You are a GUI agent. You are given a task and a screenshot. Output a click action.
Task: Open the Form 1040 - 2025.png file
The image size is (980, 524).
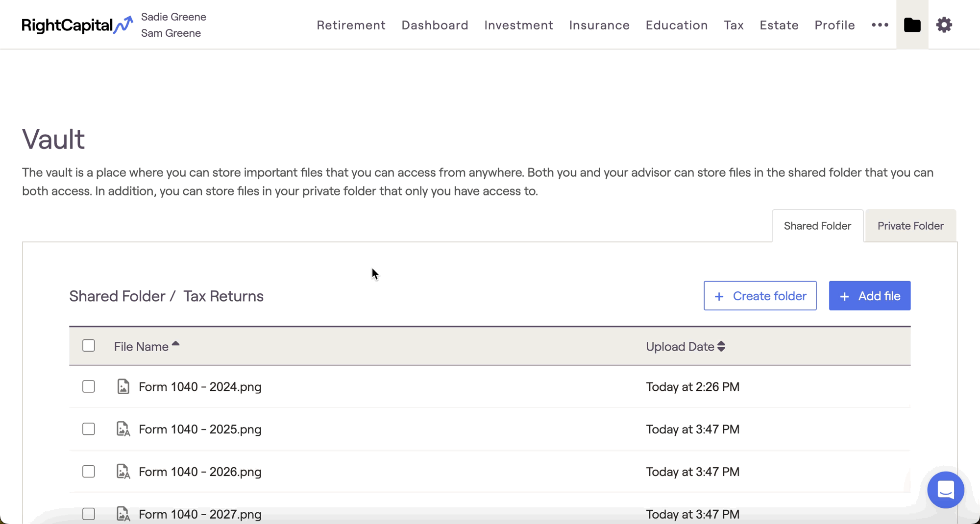(x=200, y=429)
